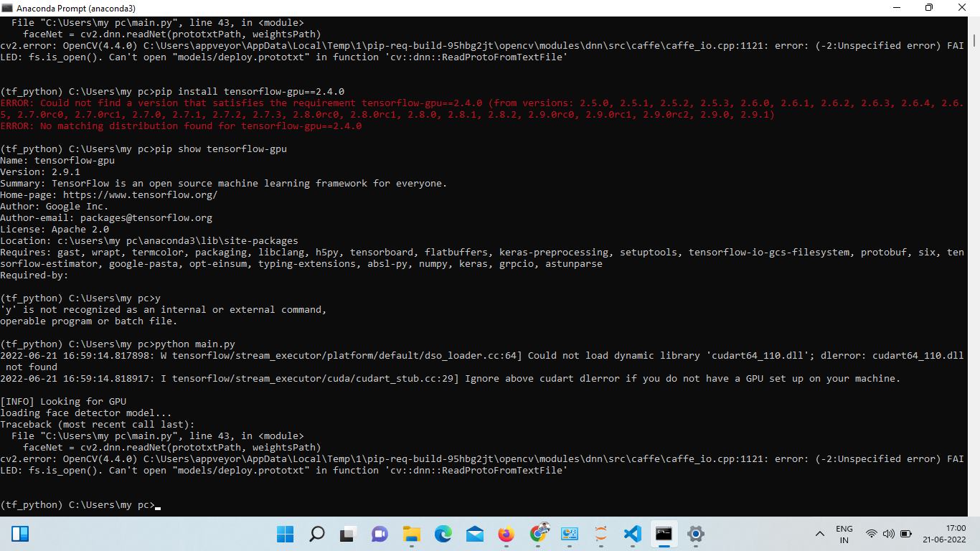The width and height of the screenshot is (980, 551).
Task: Maximize or restore the Anaconda Prompt window
Action: [x=928, y=8]
